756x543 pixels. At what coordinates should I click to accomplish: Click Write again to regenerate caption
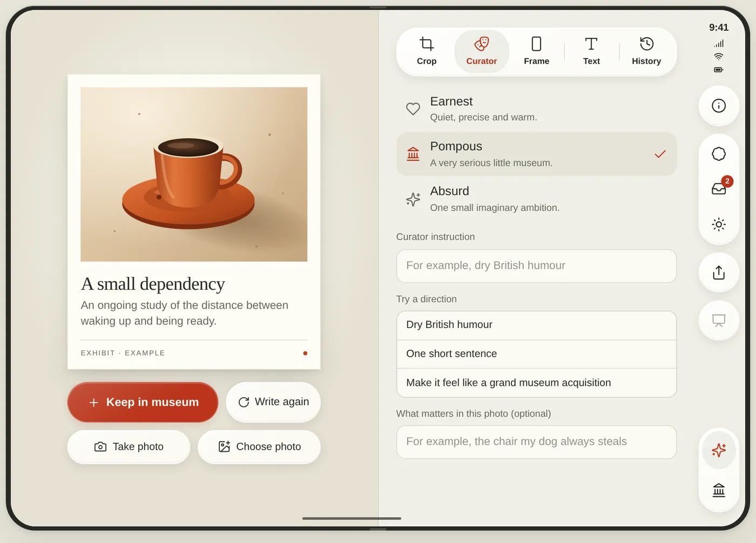click(x=273, y=402)
